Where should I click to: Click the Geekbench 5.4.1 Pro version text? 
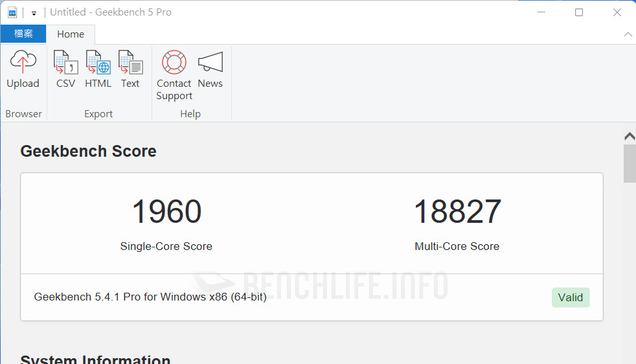point(150,297)
